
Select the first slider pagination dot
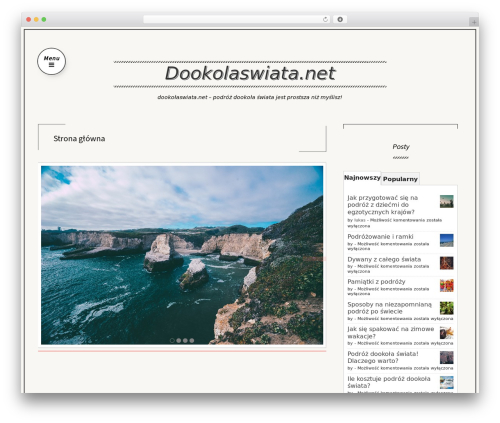172,340
